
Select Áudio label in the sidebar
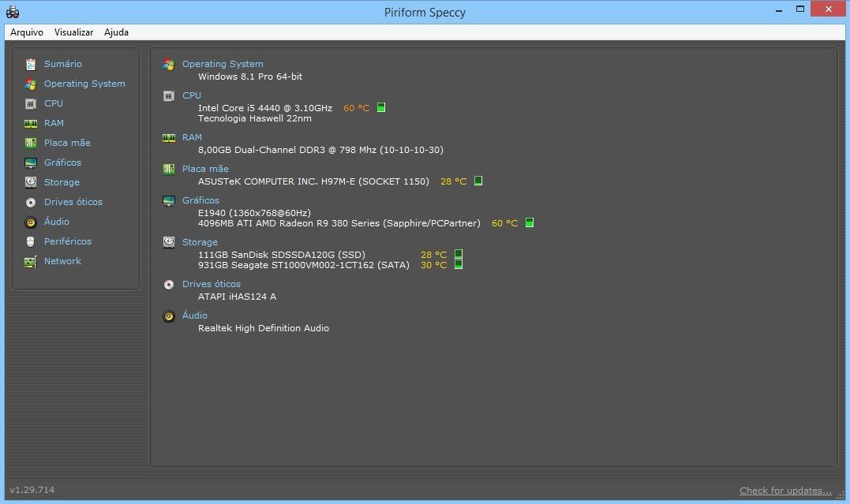click(x=56, y=221)
